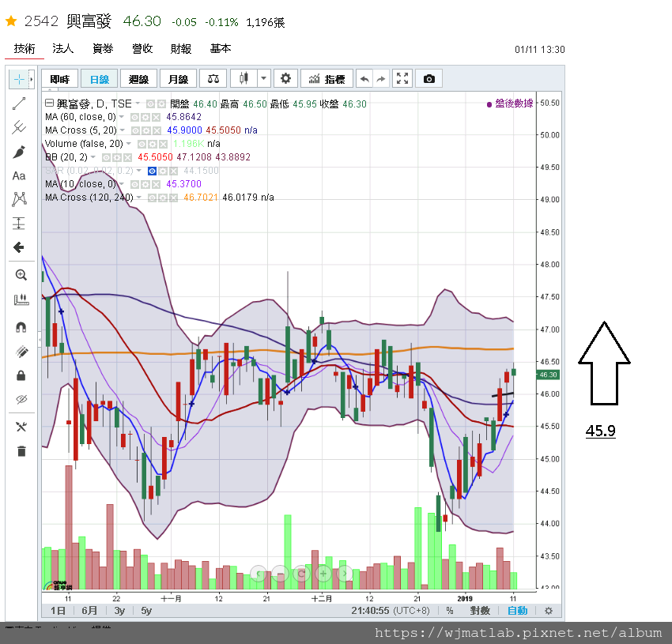Open the 法人 institutional tab
The image size is (672, 644).
pyautogui.click(x=63, y=49)
